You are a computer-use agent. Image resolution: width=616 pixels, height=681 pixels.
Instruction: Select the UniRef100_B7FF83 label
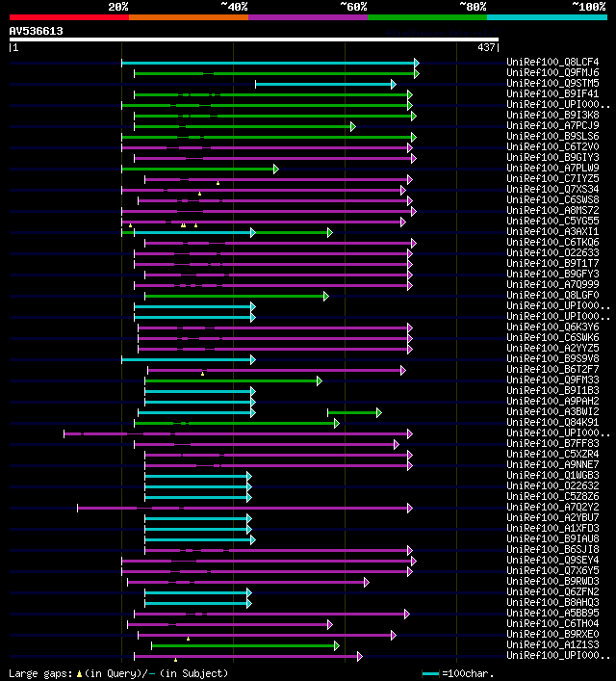tap(552, 443)
